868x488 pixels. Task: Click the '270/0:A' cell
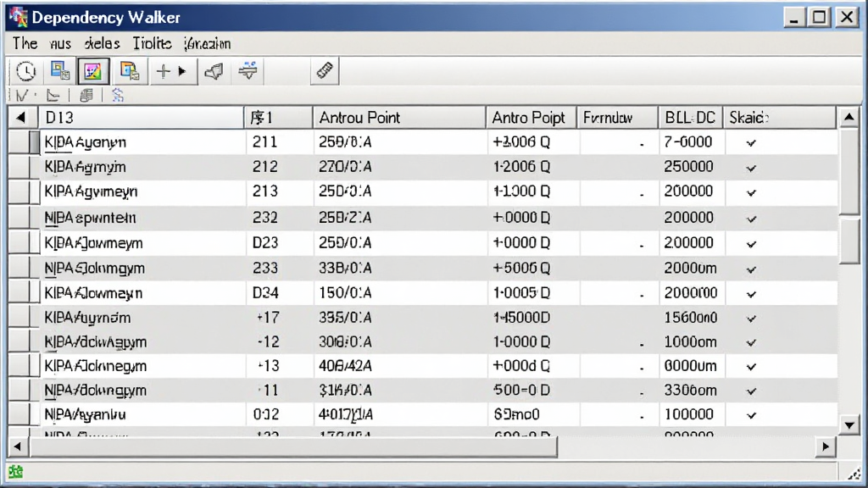345,167
